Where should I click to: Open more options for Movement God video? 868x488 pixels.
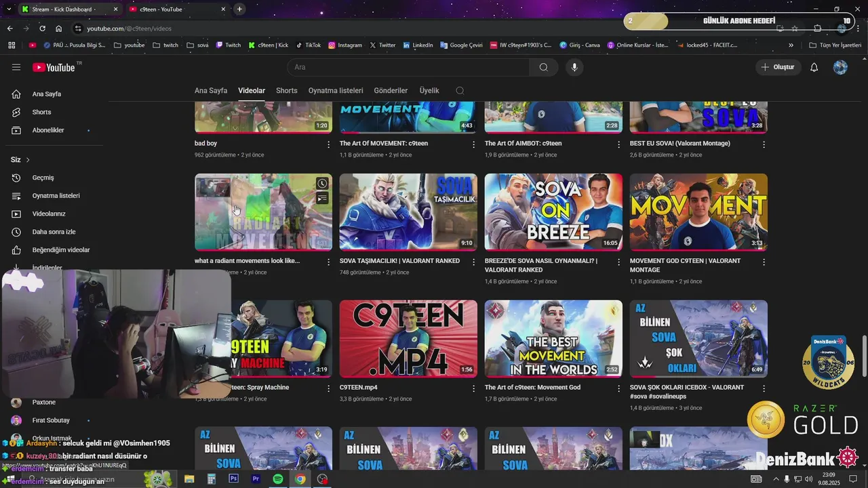(618, 388)
